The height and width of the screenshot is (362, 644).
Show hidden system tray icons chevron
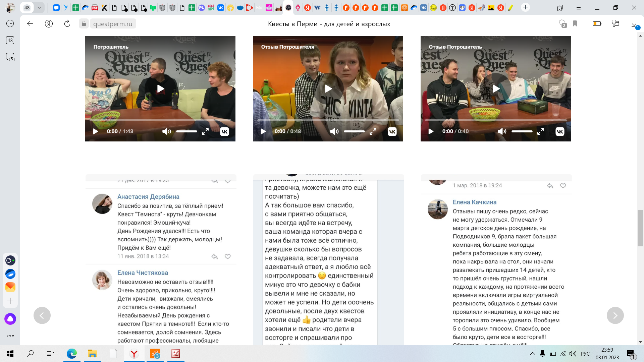click(x=532, y=354)
